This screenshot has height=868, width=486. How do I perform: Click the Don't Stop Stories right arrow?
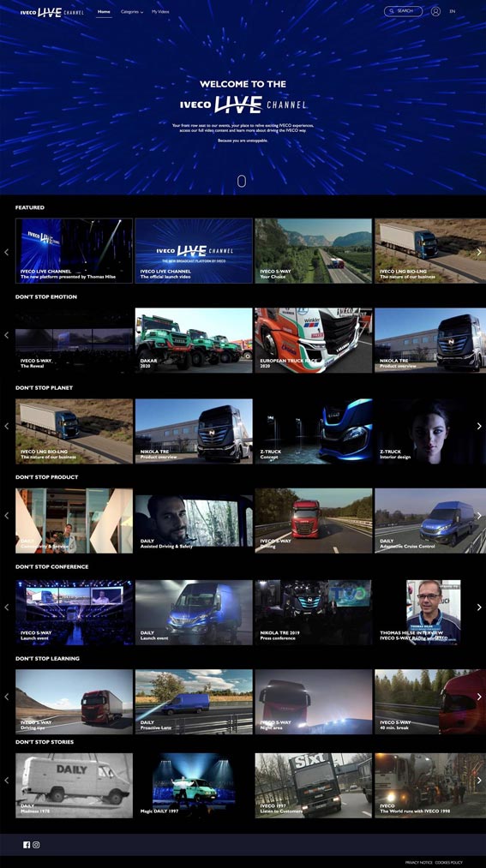tap(479, 780)
